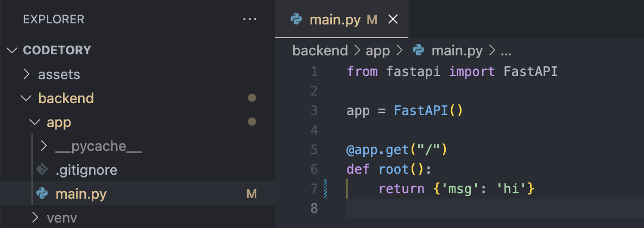Click the Python icon in breadcrumb path
Screen dimensions: 644x228
click(418, 50)
